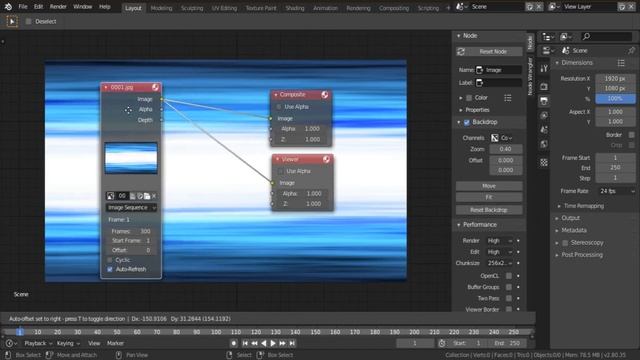Click the preview sphere icon on Viewer node

click(x=326, y=159)
